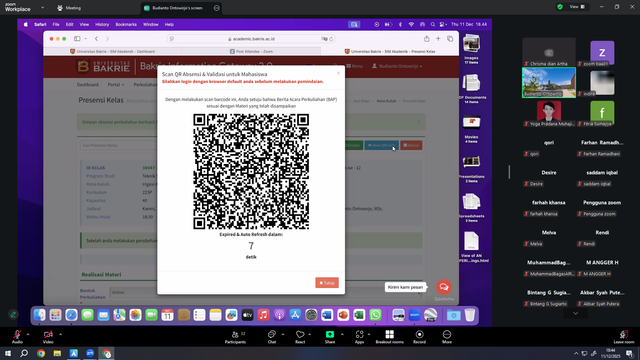
Task: Open Safari's Window menu
Action: [x=151, y=24]
